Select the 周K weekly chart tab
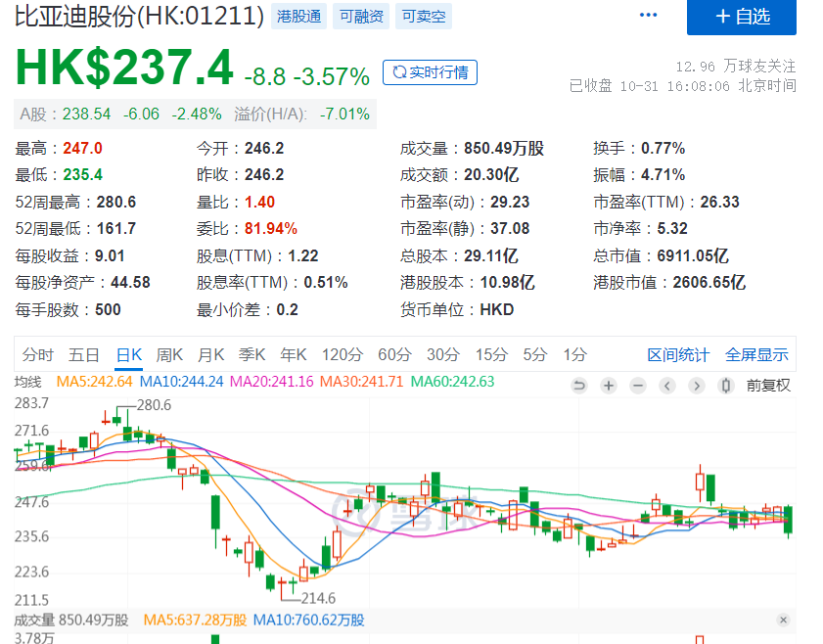The height and width of the screenshot is (644, 823). [x=169, y=355]
